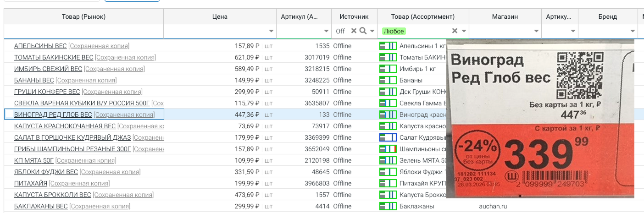Clear the Источник filter with X icon
Viewport: 644px width, 213px height.
click(354, 31)
